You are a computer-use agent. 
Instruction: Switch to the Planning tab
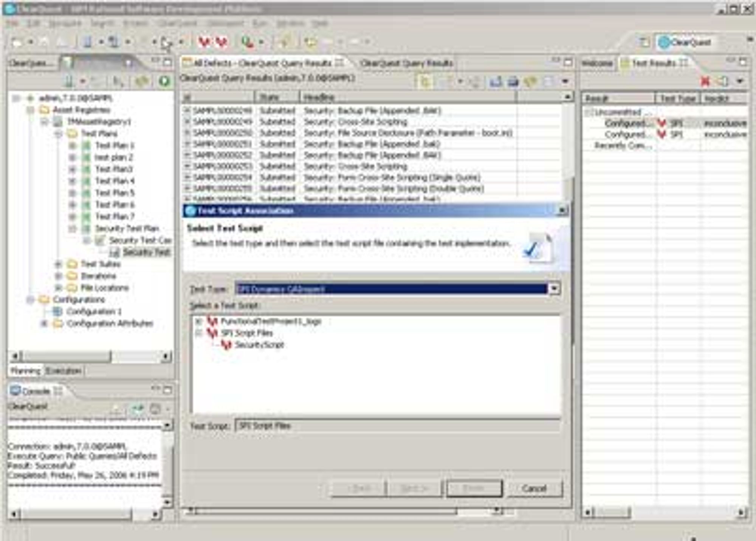[25, 371]
